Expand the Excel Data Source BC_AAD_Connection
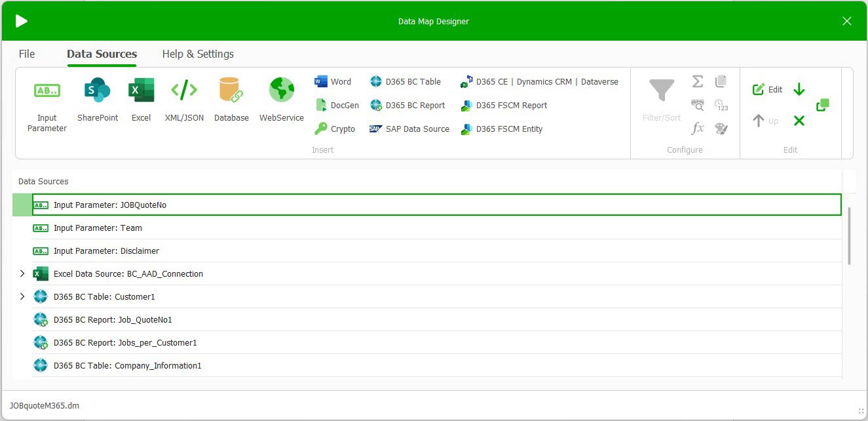The image size is (868, 421). click(x=22, y=273)
